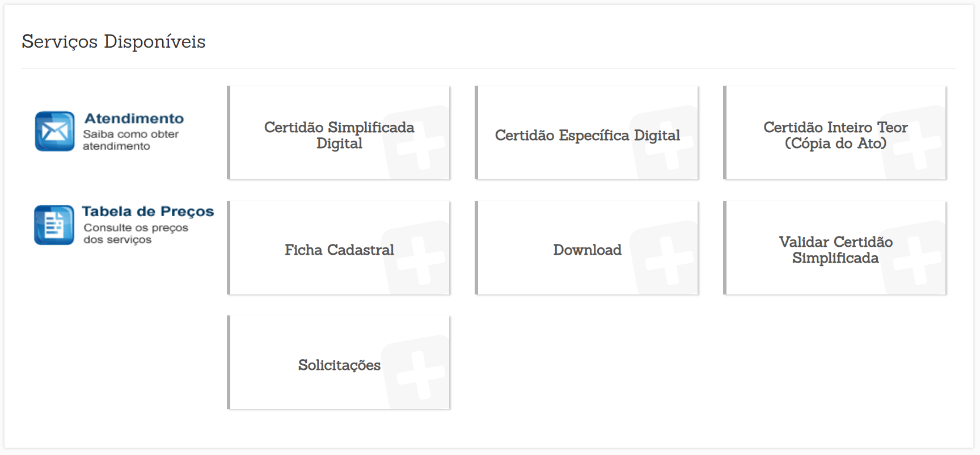Click 'Consulte os preços dos serviços' text
This screenshot has width=980, height=455.
136,234
